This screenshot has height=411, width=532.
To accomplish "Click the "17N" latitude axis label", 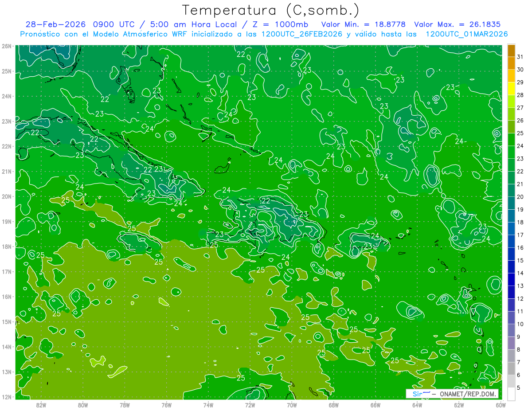I will pyautogui.click(x=7, y=271).
